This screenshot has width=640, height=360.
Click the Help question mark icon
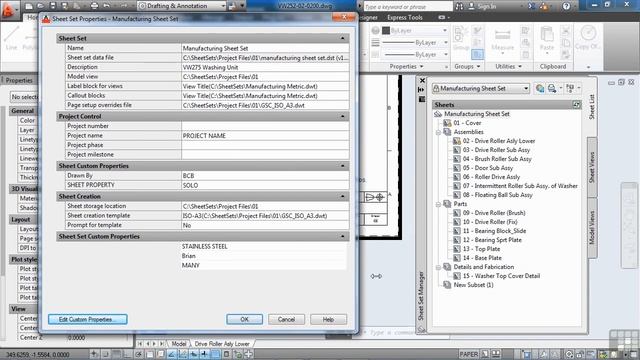tap(566, 6)
